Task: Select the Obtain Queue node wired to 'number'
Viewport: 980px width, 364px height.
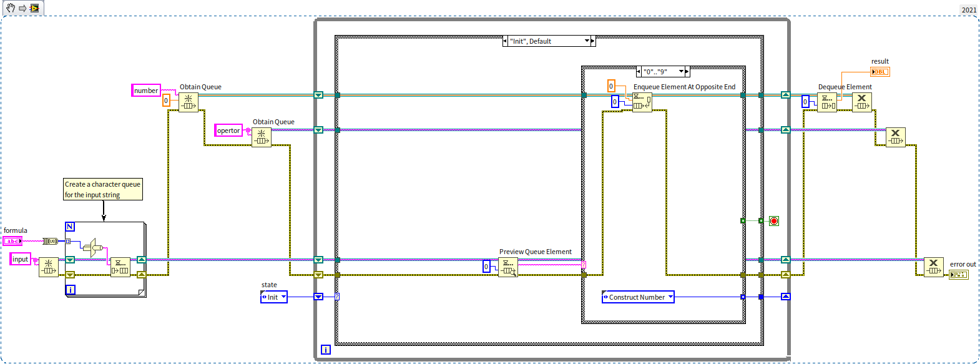Action: pos(189,102)
